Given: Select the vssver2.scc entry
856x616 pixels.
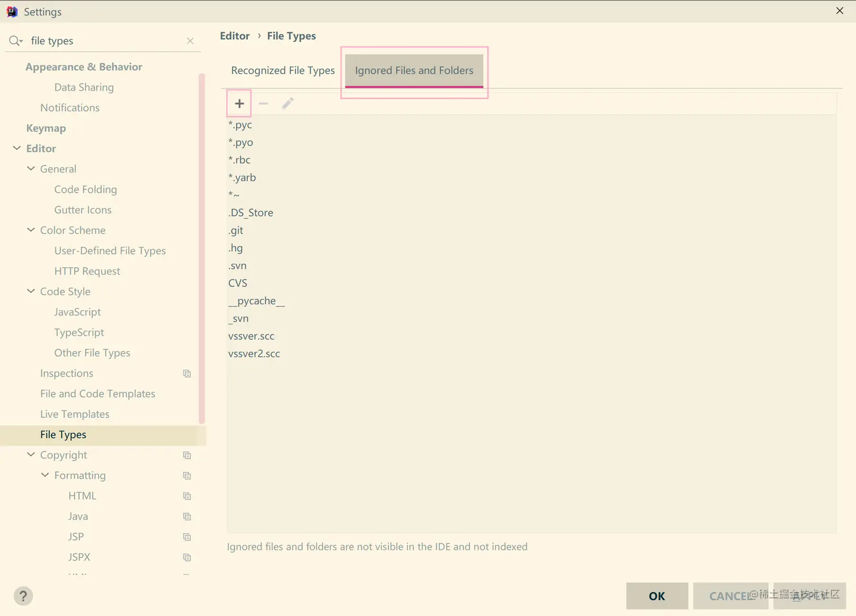Looking at the screenshot, I should coord(532,353).
